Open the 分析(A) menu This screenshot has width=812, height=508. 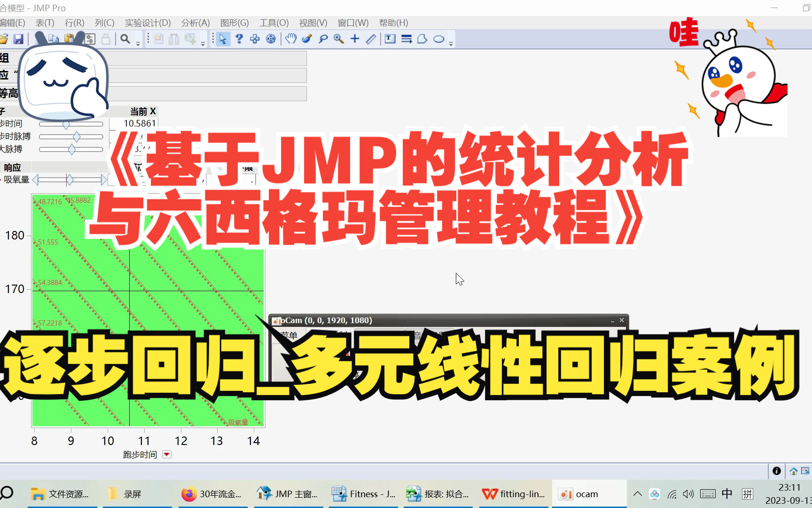click(195, 23)
